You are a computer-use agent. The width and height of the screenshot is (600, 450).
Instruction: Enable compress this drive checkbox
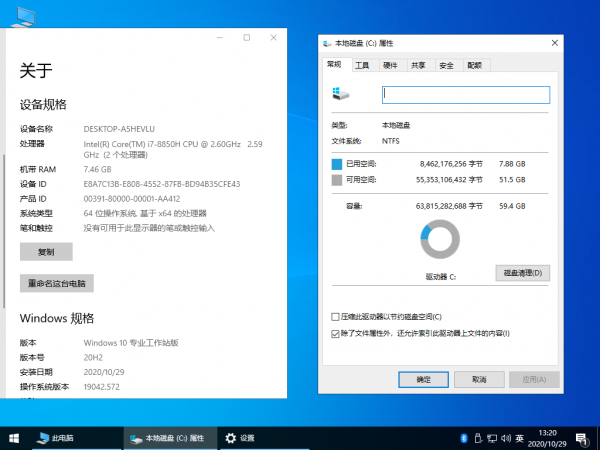click(335, 317)
